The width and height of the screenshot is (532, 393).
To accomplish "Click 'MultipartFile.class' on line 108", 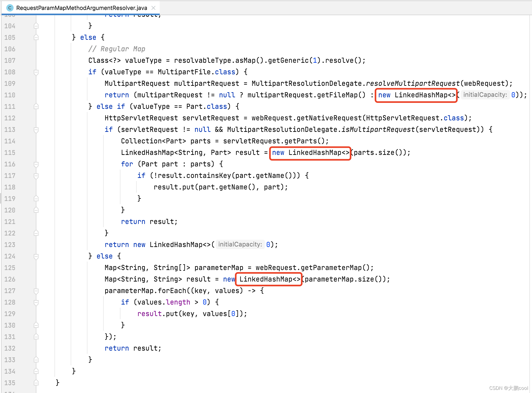I will pyautogui.click(x=196, y=72).
